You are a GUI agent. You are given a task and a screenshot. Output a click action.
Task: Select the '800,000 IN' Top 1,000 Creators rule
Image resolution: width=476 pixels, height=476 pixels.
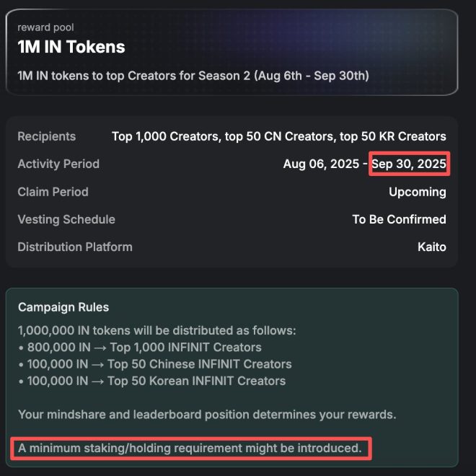click(x=140, y=348)
